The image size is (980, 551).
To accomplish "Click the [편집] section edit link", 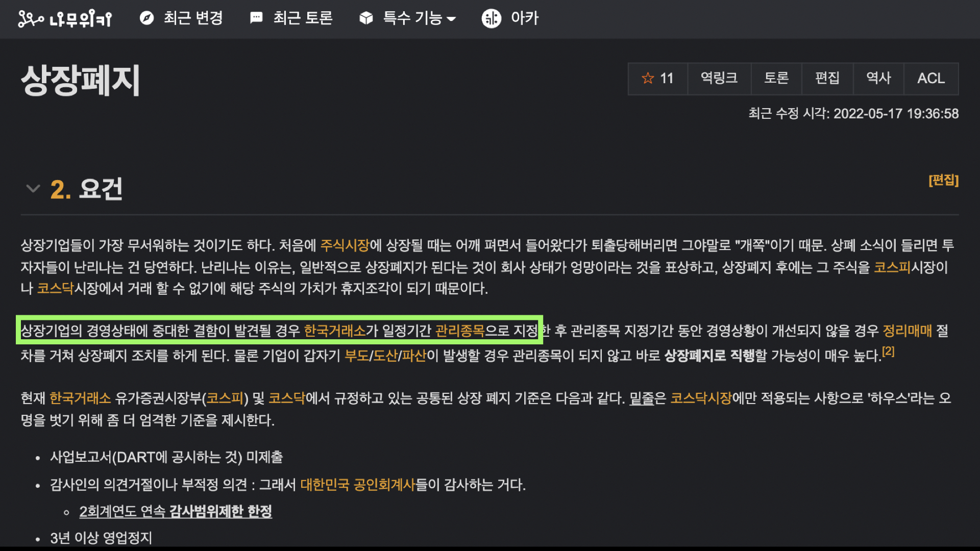I will point(943,180).
